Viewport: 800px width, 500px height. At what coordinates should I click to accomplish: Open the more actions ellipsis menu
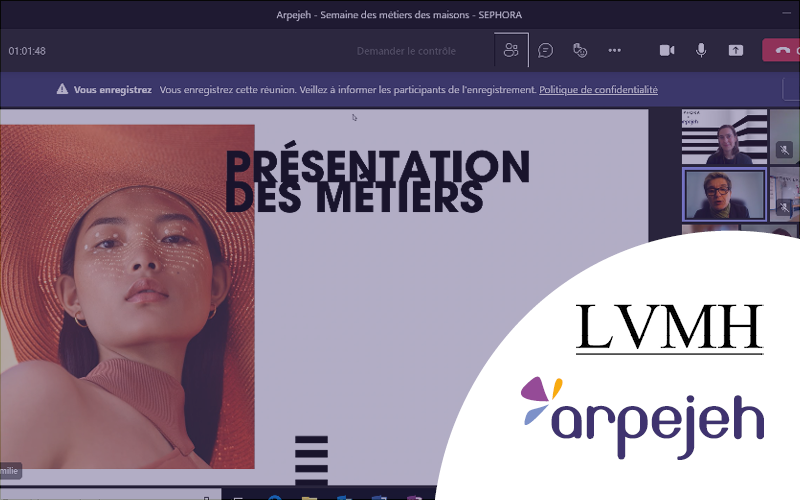[614, 50]
